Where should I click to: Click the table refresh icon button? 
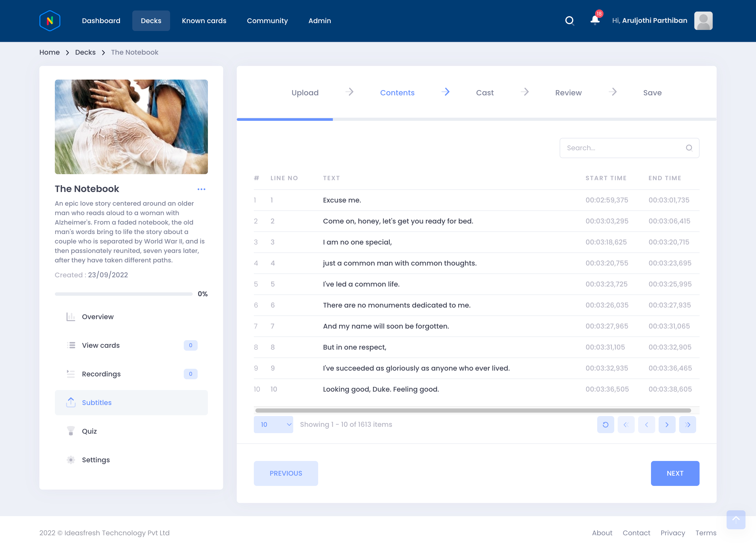[606, 425]
